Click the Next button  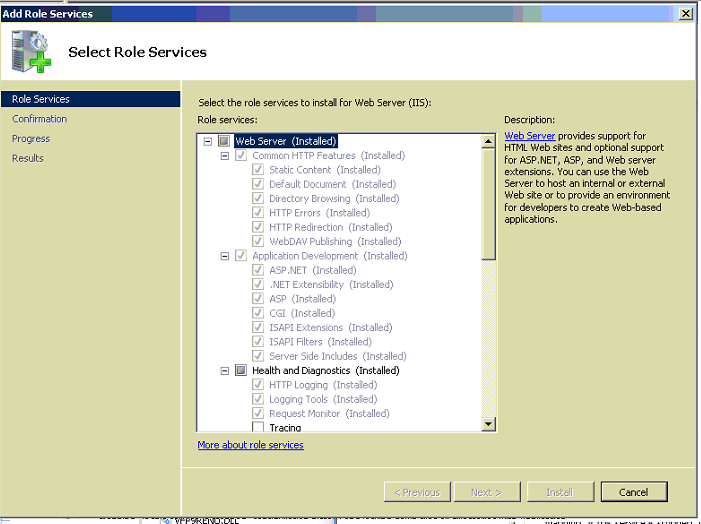(487, 492)
